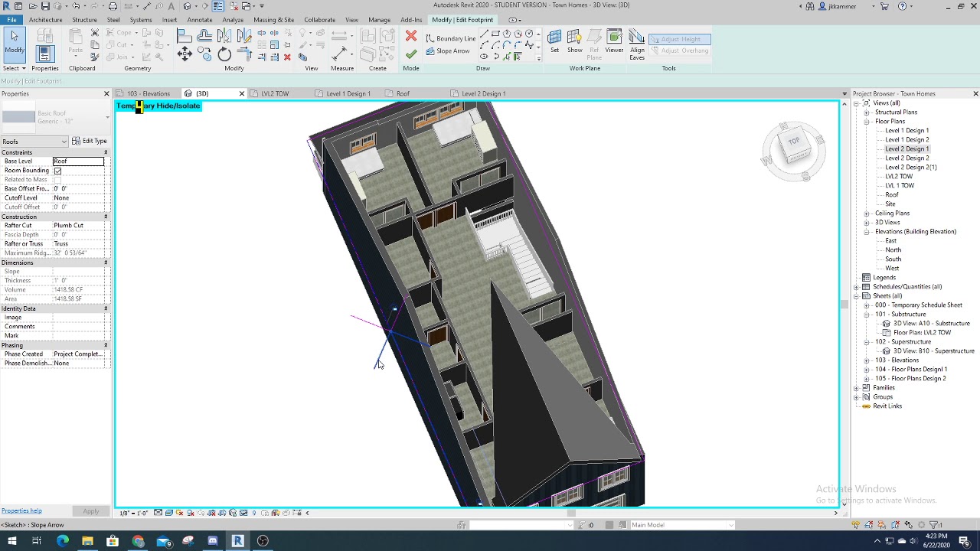The width and height of the screenshot is (980, 551).
Task: Select sheet 104 - Floor Plans Design 1
Action: [911, 370]
